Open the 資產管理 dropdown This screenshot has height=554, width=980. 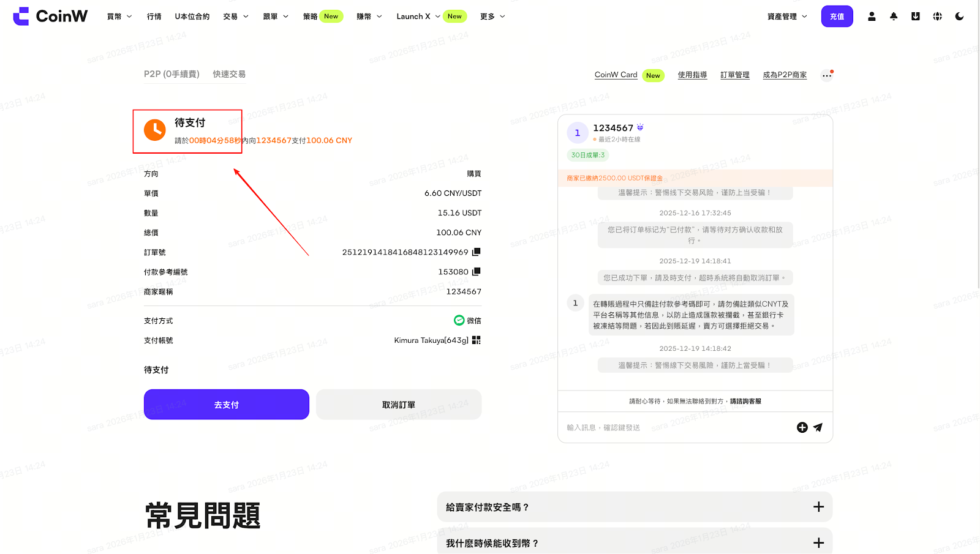(787, 17)
